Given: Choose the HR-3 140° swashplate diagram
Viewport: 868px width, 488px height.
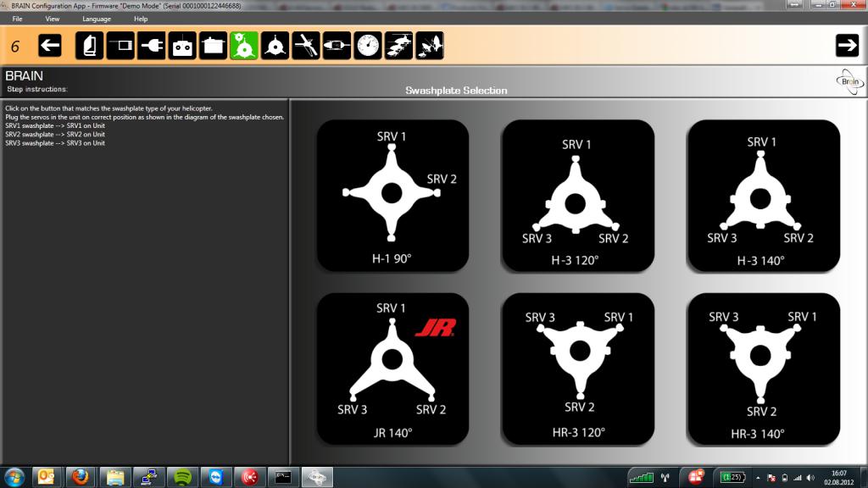Looking at the screenshot, I should point(763,369).
